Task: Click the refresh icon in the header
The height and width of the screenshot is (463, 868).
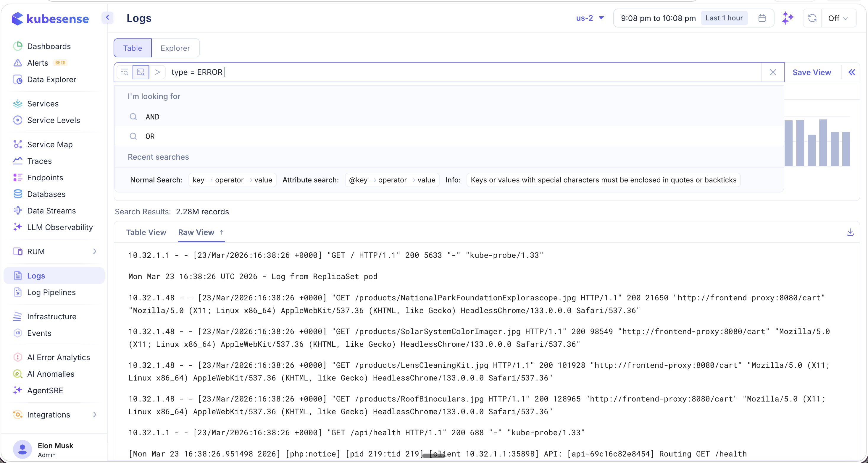Action: tap(812, 18)
